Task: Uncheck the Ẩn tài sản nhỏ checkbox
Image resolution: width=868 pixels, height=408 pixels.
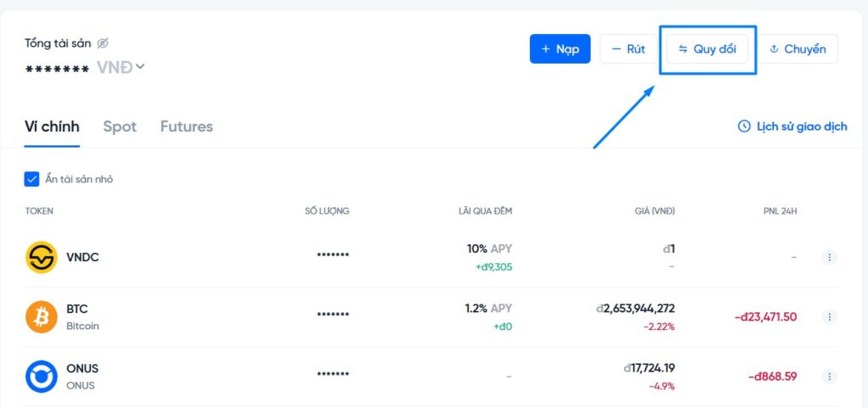Action: [32, 179]
